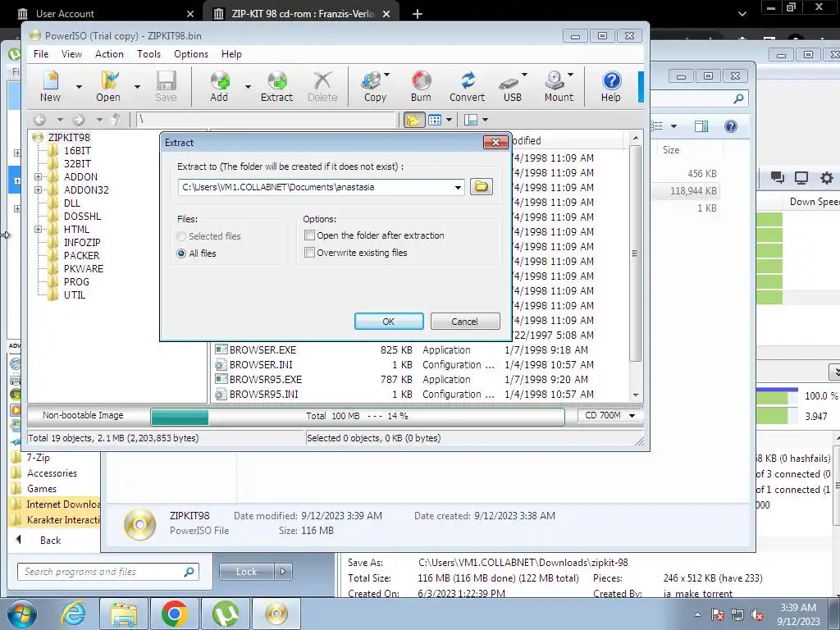Image resolution: width=840 pixels, height=630 pixels.
Task: Click the Search programs and files field
Action: [109, 572]
